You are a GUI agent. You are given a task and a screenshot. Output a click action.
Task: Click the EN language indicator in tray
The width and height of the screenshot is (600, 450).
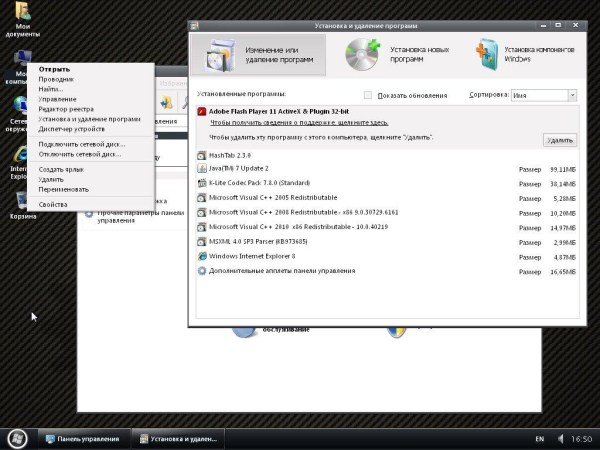point(540,439)
